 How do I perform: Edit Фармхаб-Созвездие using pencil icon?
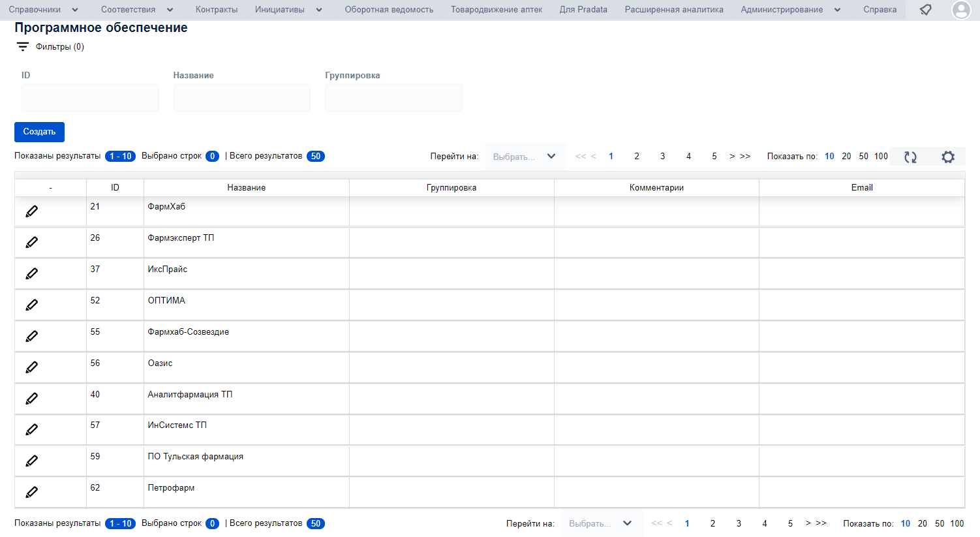pos(31,337)
